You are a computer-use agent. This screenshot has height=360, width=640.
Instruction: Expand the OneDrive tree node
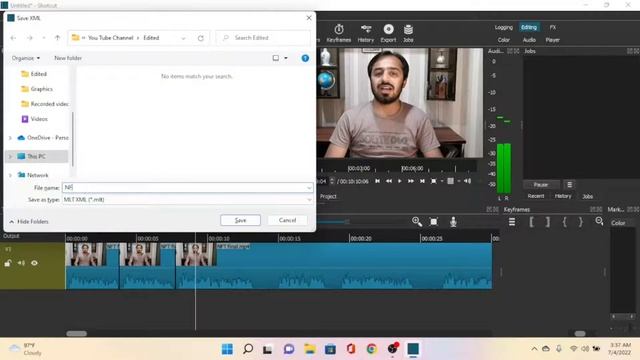pyautogui.click(x=10, y=138)
